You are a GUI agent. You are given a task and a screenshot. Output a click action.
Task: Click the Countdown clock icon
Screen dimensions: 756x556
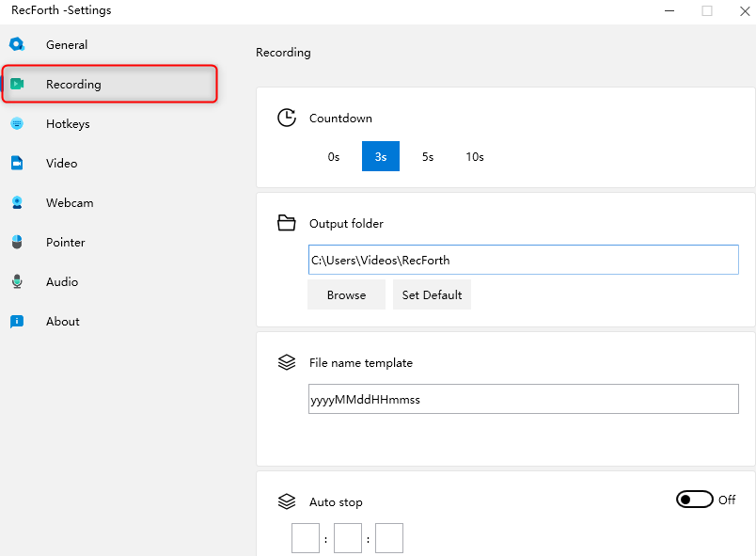tap(287, 118)
